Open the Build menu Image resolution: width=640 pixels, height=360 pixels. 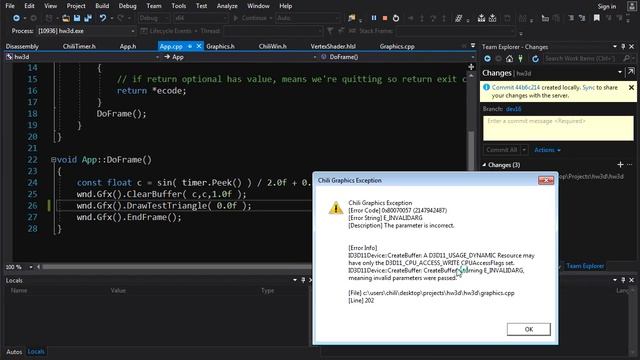(x=102, y=6)
